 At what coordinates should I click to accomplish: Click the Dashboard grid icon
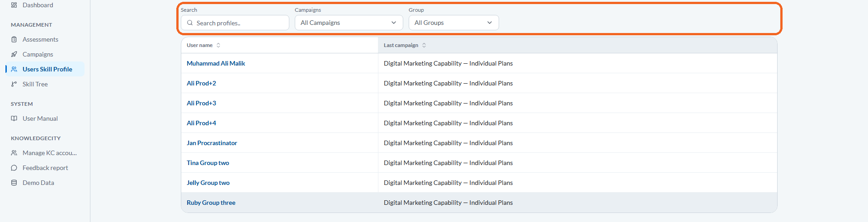[x=14, y=5]
